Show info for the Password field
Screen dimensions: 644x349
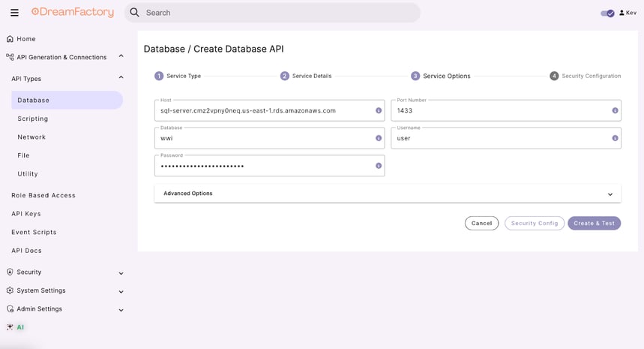click(x=379, y=166)
